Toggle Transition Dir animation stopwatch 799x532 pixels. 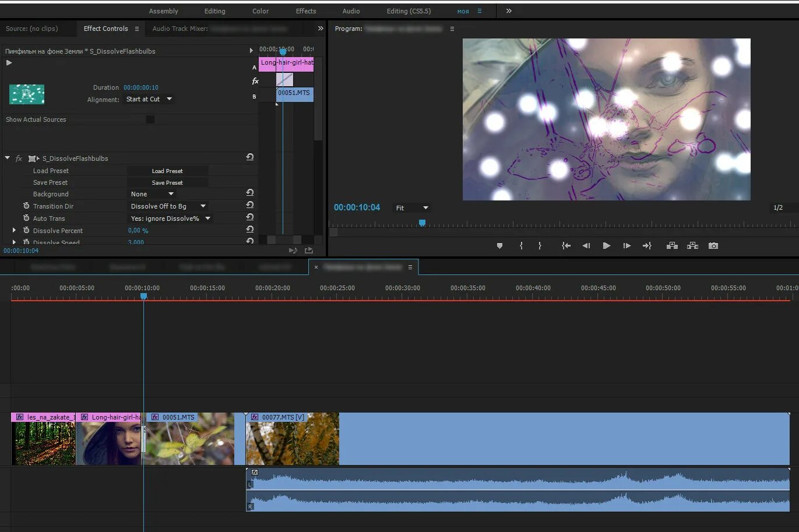tap(26, 206)
